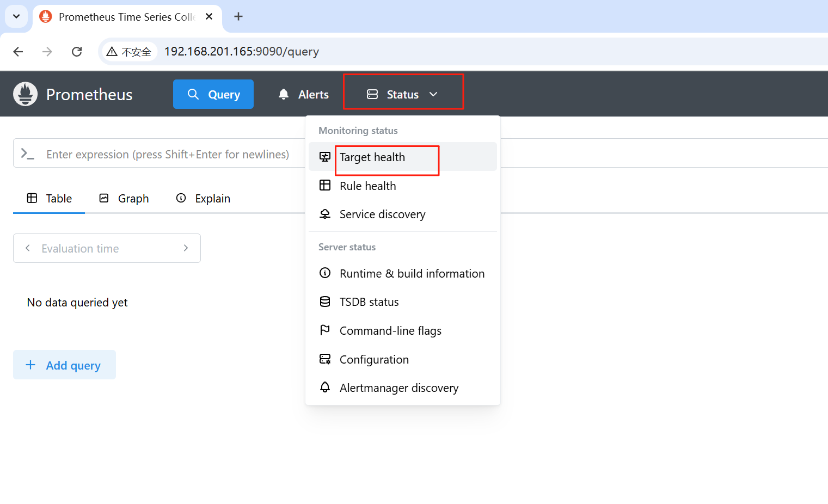Image resolution: width=828 pixels, height=504 pixels.
Task: Reload the page with refresh icon
Action: (x=77, y=52)
